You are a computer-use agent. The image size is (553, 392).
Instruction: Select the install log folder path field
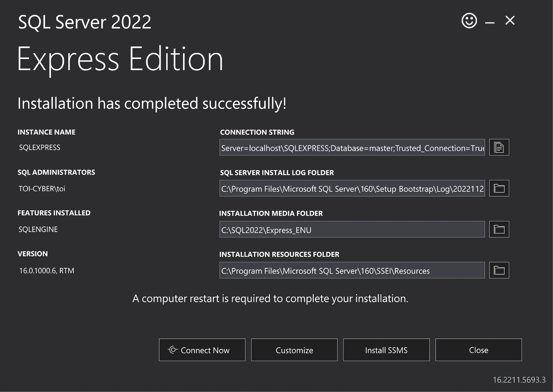pos(352,188)
